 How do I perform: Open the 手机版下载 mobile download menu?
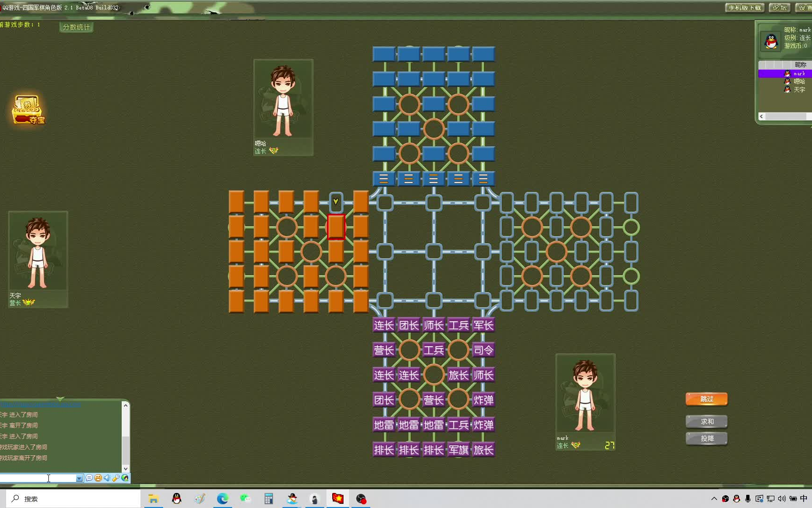tap(745, 8)
